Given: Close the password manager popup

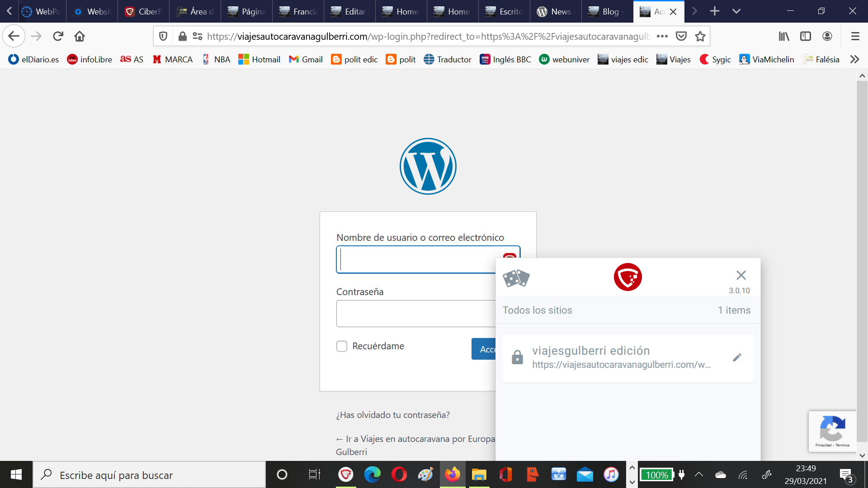Looking at the screenshot, I should (741, 275).
